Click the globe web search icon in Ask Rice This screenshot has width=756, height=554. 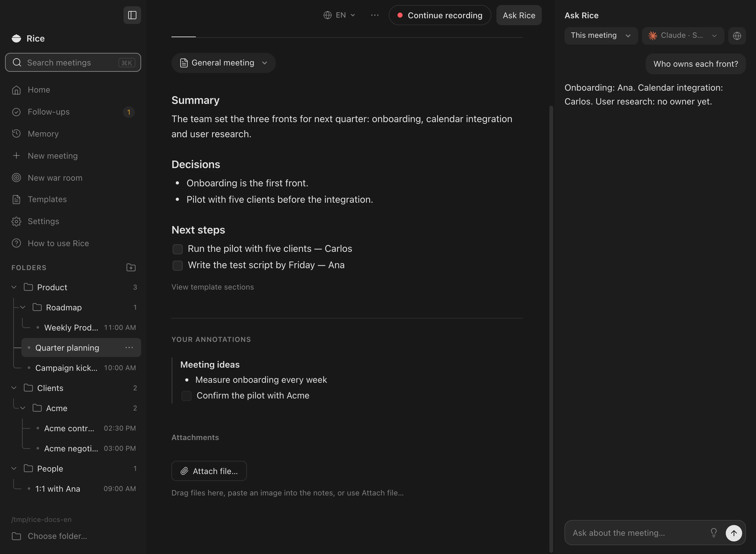pos(737,36)
